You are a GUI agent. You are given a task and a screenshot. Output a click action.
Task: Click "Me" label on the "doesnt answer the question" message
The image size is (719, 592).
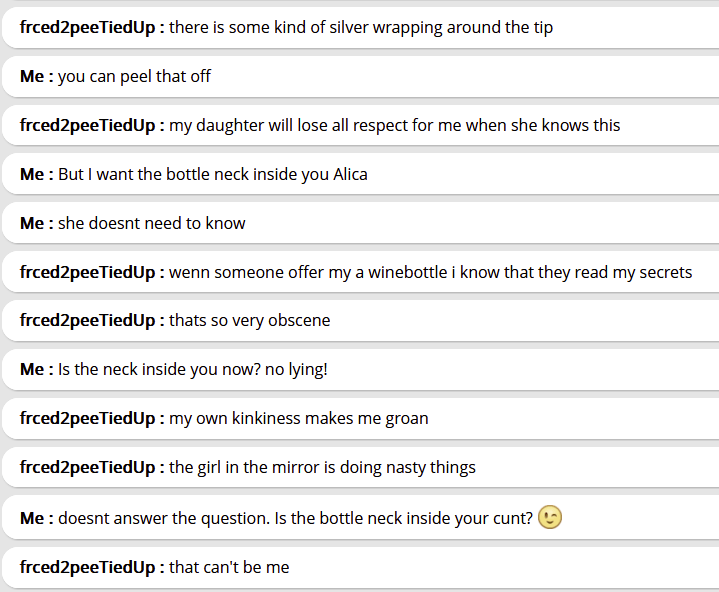pos(32,518)
